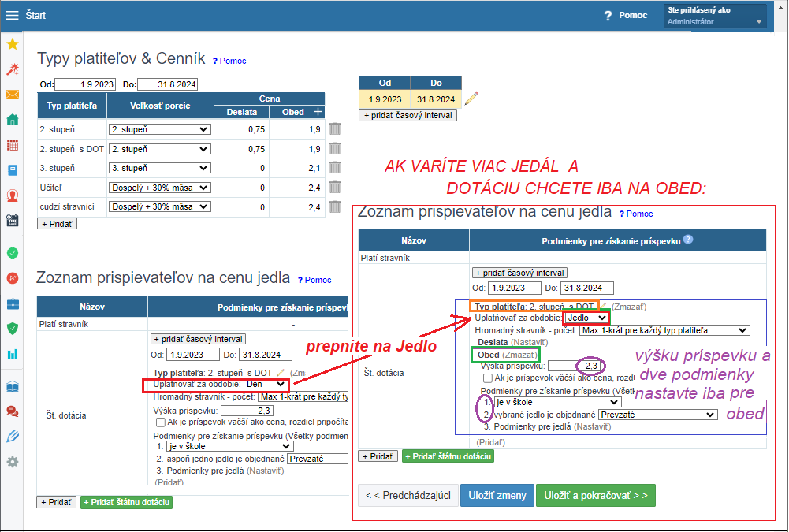The height and width of the screenshot is (532, 789).
Task: Delete the 'cudzí stravníci' row via trash icon
Action: (x=335, y=206)
